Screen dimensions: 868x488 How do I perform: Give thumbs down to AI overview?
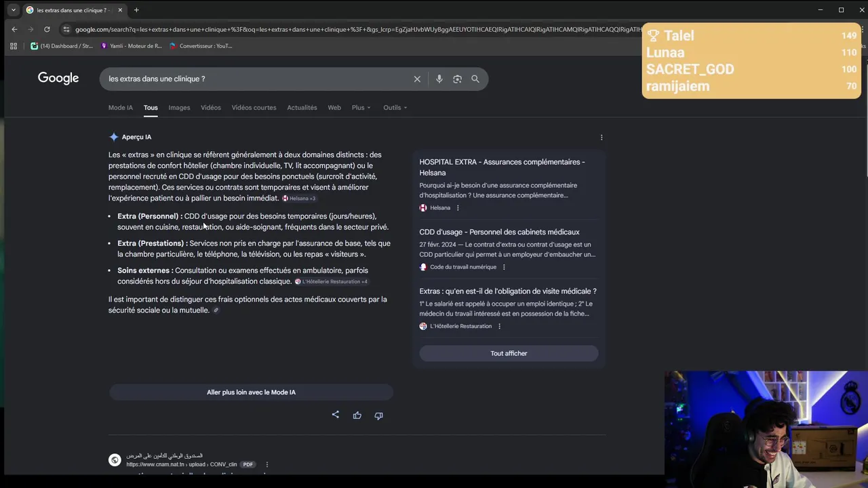coord(379,415)
